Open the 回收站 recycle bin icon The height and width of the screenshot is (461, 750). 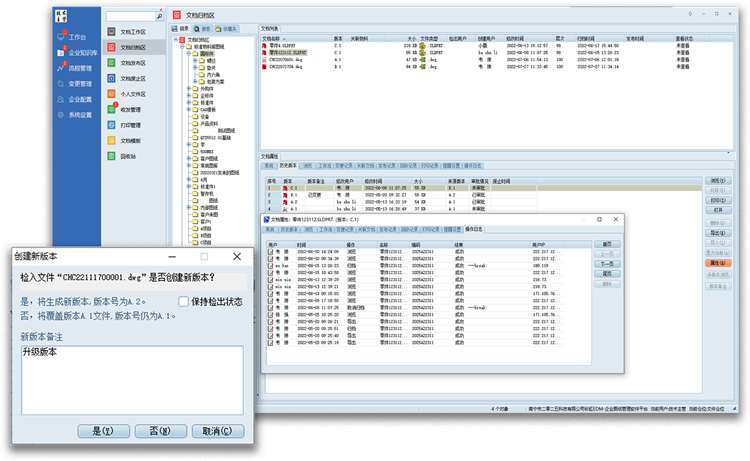tap(111, 157)
